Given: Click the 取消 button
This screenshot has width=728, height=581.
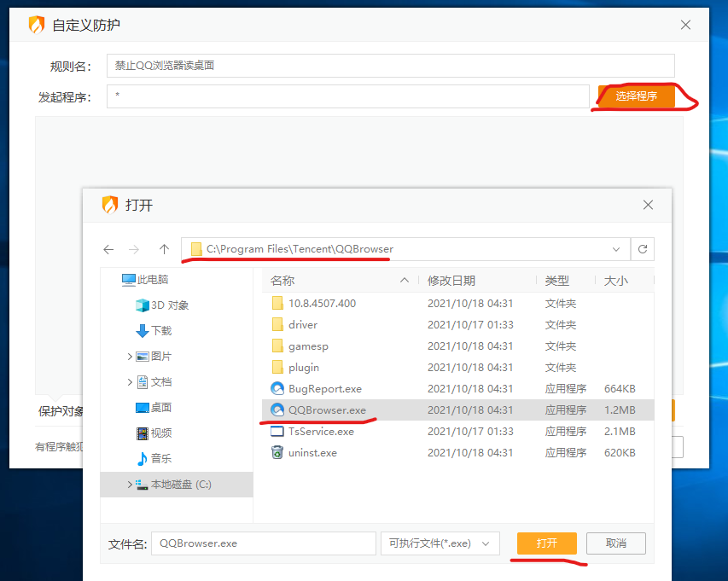Looking at the screenshot, I should point(615,543).
